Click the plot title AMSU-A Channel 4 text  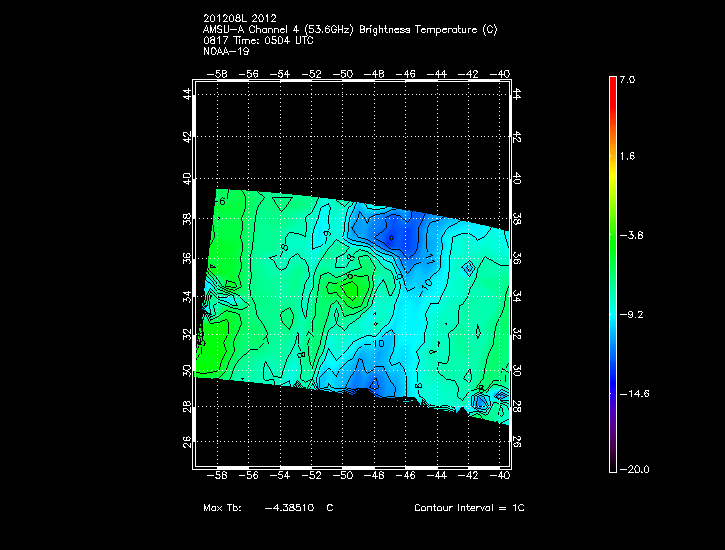coord(349,30)
